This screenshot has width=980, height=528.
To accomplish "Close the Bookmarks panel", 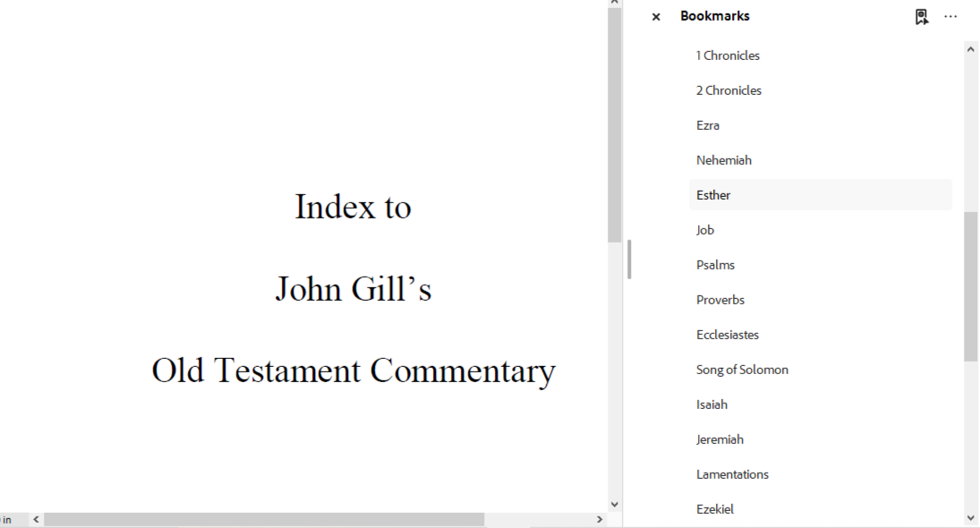I will [656, 17].
